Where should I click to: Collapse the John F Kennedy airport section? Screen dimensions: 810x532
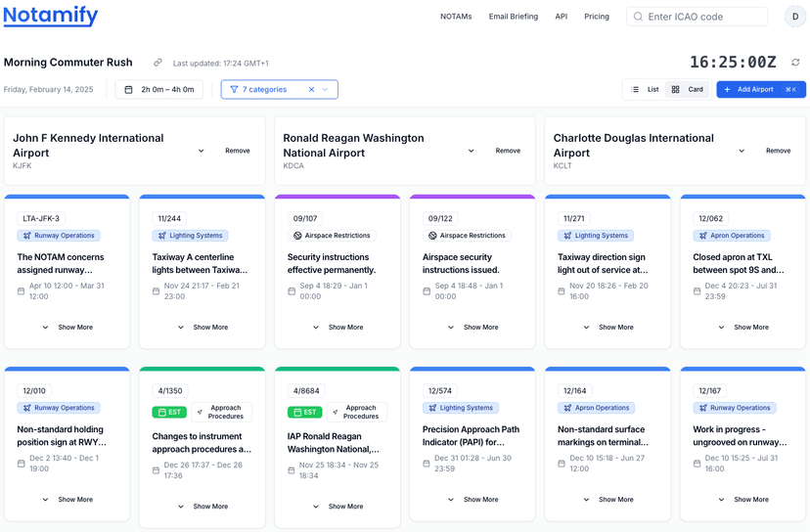pyautogui.click(x=202, y=152)
